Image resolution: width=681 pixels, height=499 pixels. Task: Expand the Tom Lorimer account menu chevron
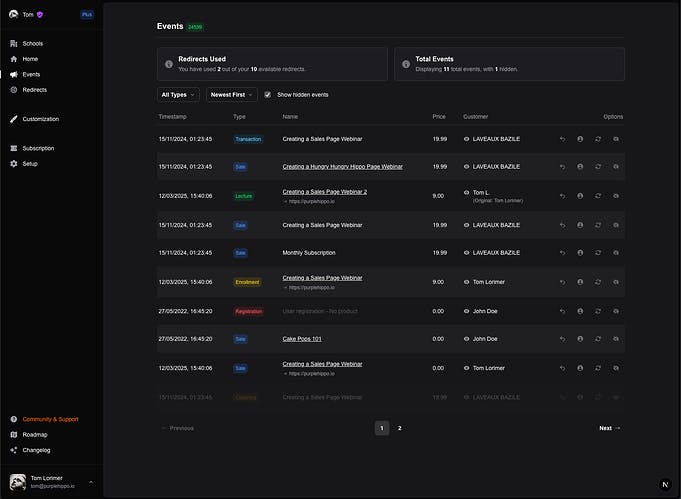(x=91, y=482)
